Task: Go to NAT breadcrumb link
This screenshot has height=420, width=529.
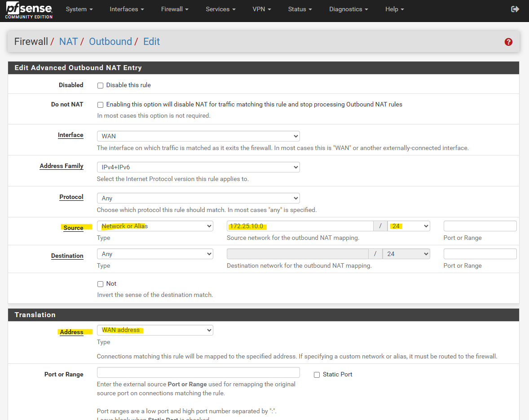Action: pos(68,42)
